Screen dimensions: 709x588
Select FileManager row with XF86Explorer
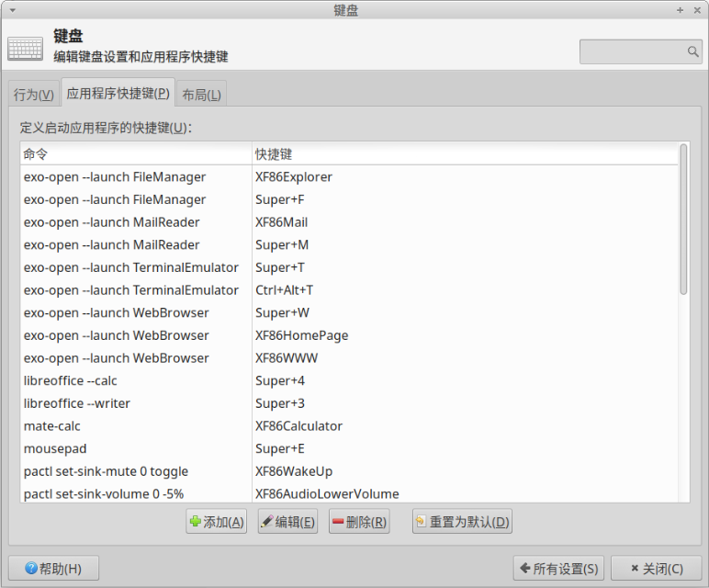pos(349,176)
